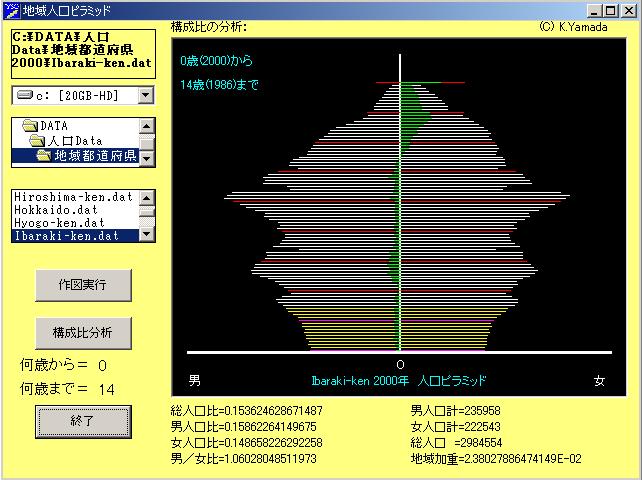This screenshot has width=642, height=480.
Task: Close the 地域人口ピラミッド window
Action: point(628,11)
